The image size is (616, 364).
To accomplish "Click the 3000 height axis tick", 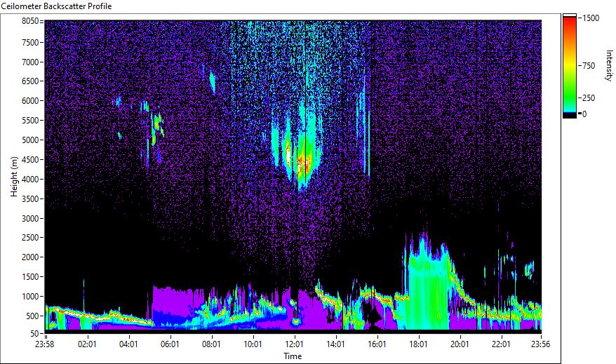I will coord(30,219).
